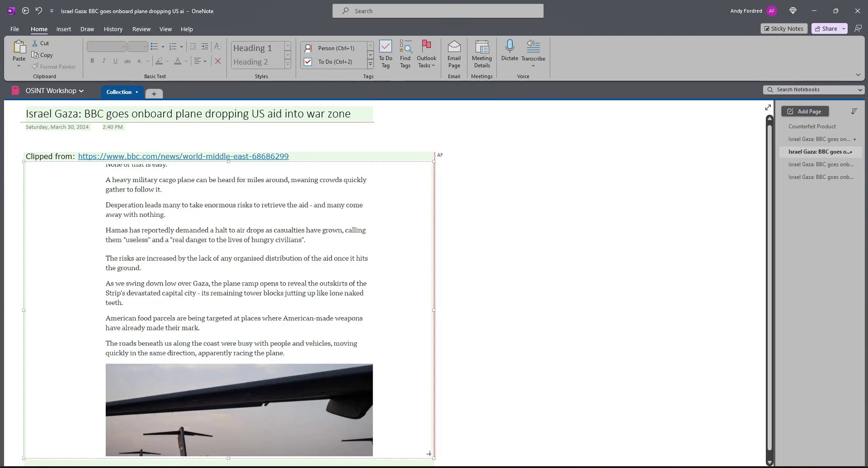Image resolution: width=868 pixels, height=468 pixels.
Task: Click the Undo icon in title bar
Action: [39, 11]
